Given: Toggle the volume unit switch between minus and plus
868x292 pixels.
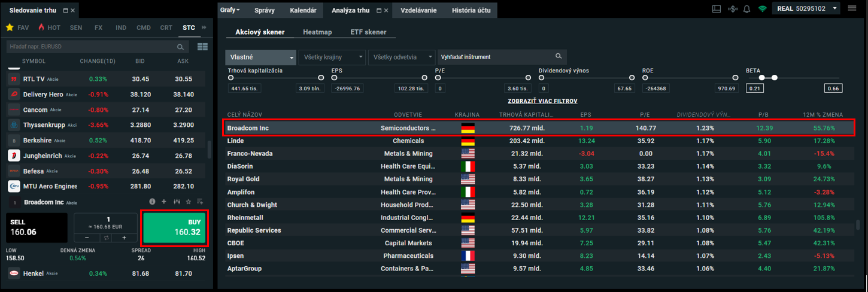Looking at the screenshot, I should [106, 238].
